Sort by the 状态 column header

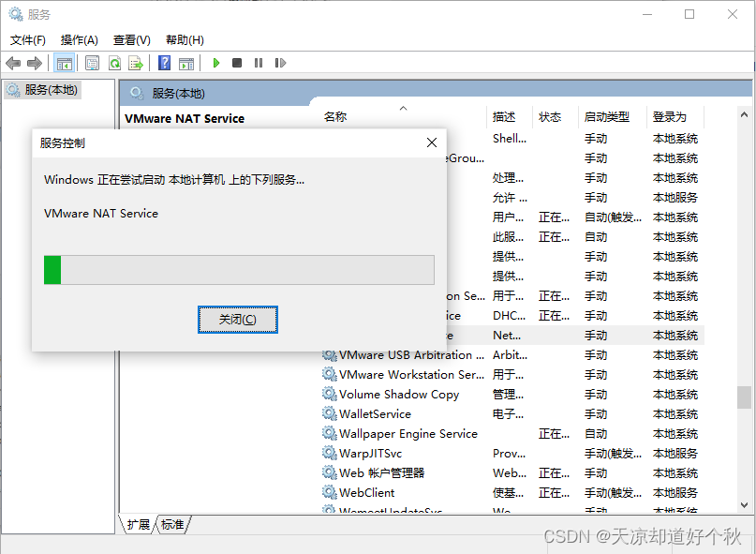pyautogui.click(x=555, y=117)
